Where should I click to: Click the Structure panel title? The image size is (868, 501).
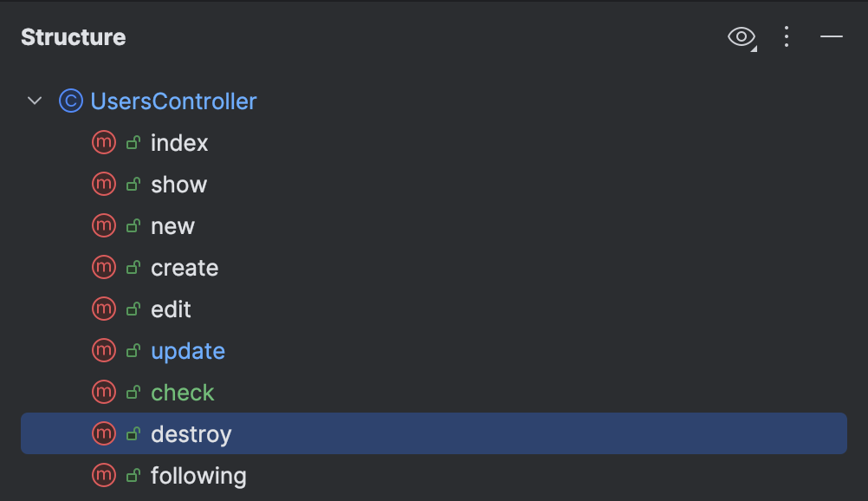[x=74, y=37]
